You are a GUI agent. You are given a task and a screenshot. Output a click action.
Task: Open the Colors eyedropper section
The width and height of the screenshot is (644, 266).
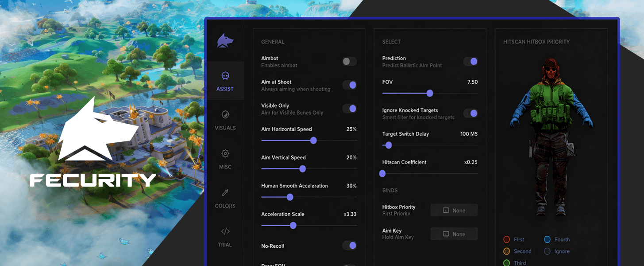pos(225,198)
